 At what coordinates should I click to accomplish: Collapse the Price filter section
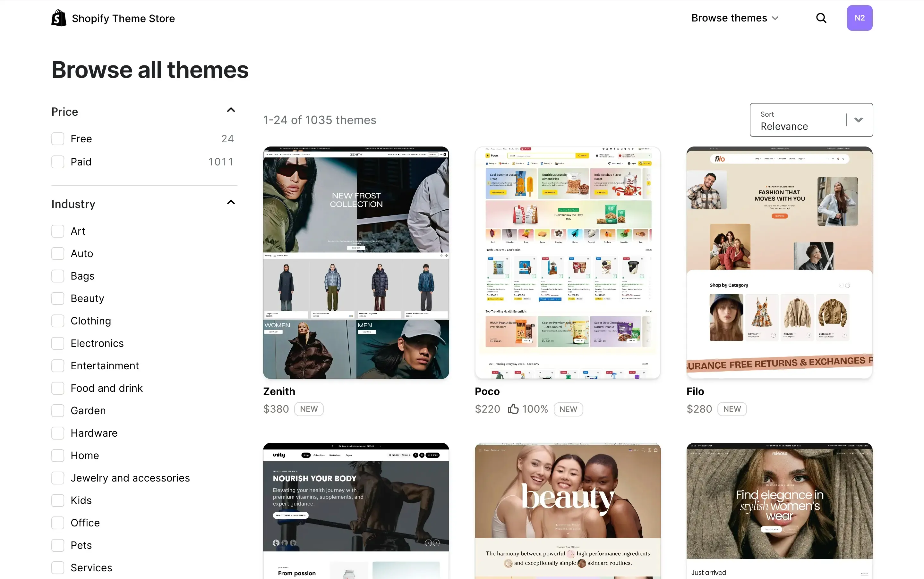[230, 110]
